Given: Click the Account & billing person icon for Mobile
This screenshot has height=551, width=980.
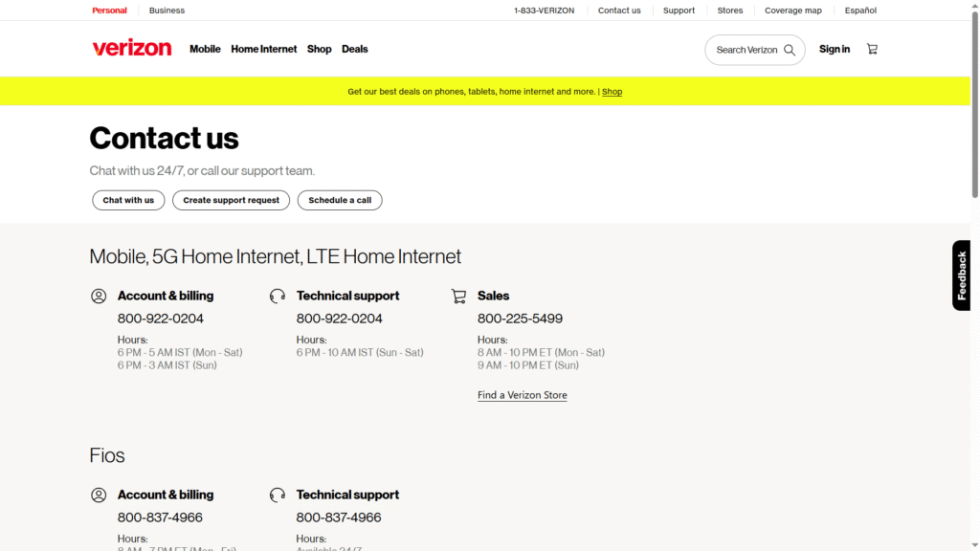Looking at the screenshot, I should [99, 296].
